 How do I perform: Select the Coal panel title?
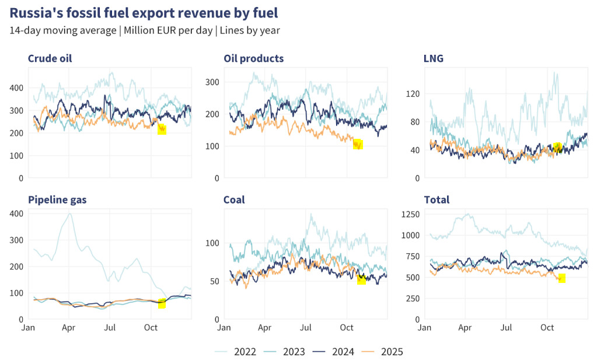(234, 200)
